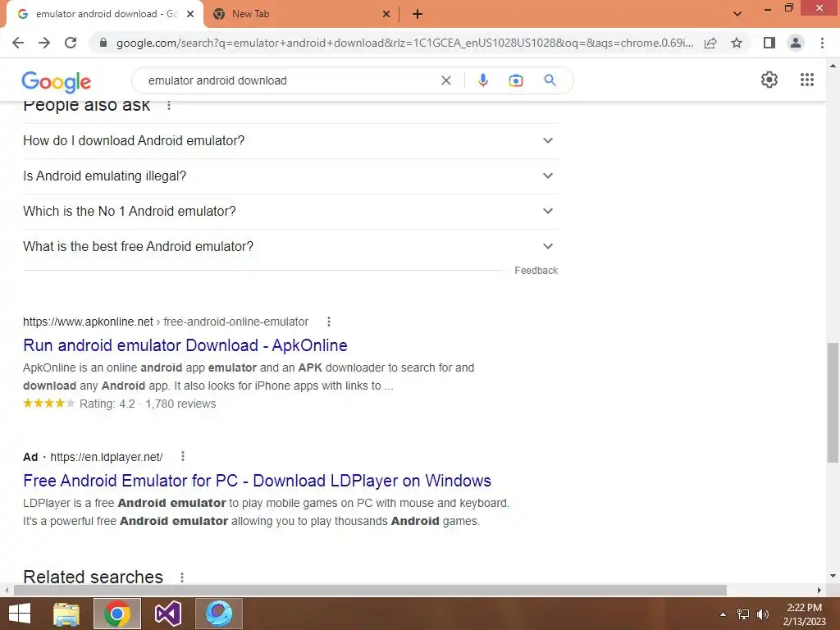Open the Chrome side panel
This screenshot has width=840, height=630.
(769, 43)
